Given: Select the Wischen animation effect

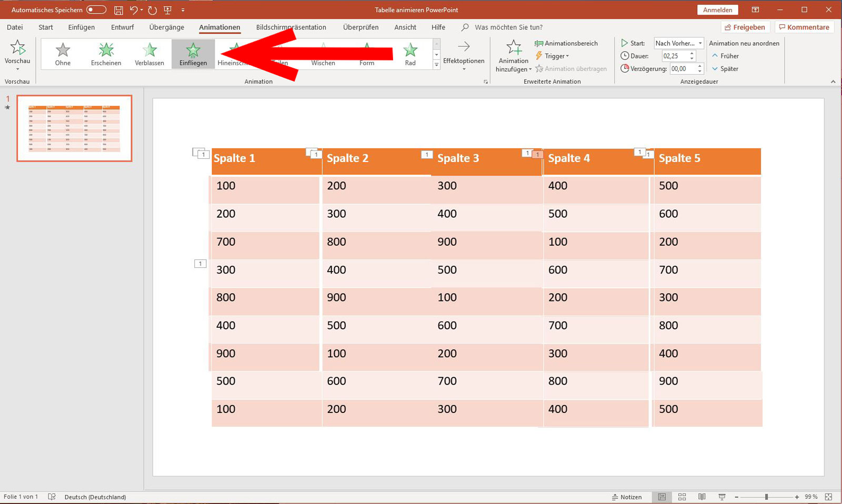Looking at the screenshot, I should [x=322, y=53].
